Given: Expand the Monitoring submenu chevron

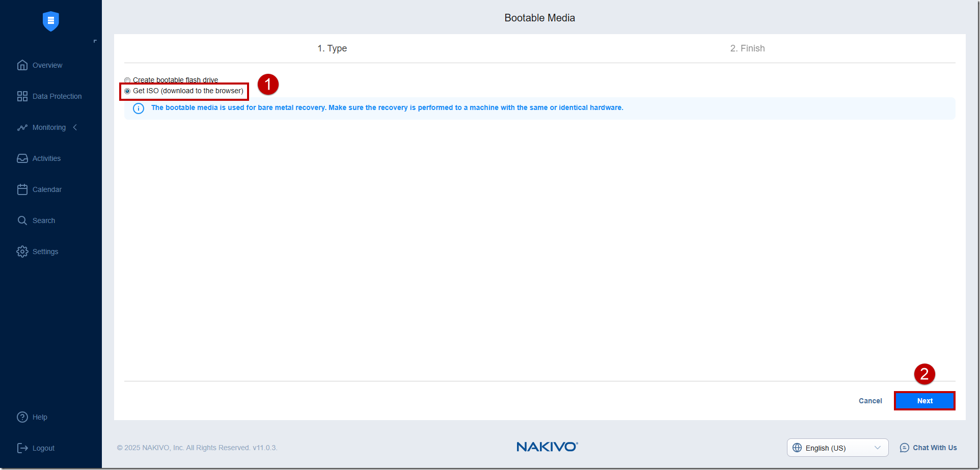Looking at the screenshot, I should point(75,127).
